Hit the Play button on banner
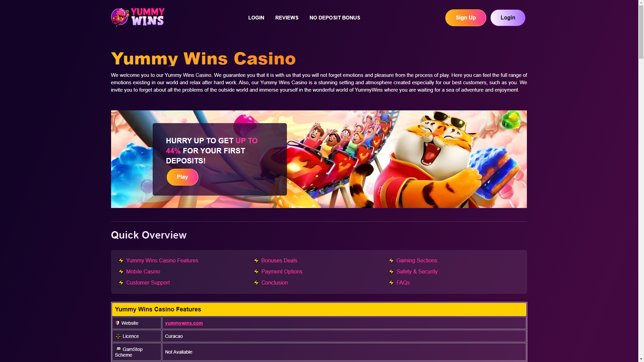644x362 pixels. [182, 177]
